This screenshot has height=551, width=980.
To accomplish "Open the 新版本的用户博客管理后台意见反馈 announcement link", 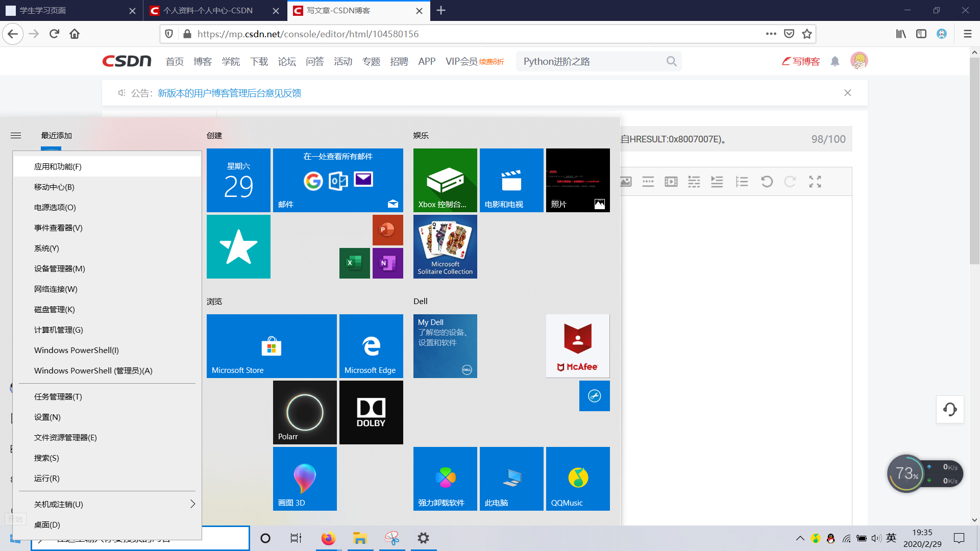I will 229,93.
